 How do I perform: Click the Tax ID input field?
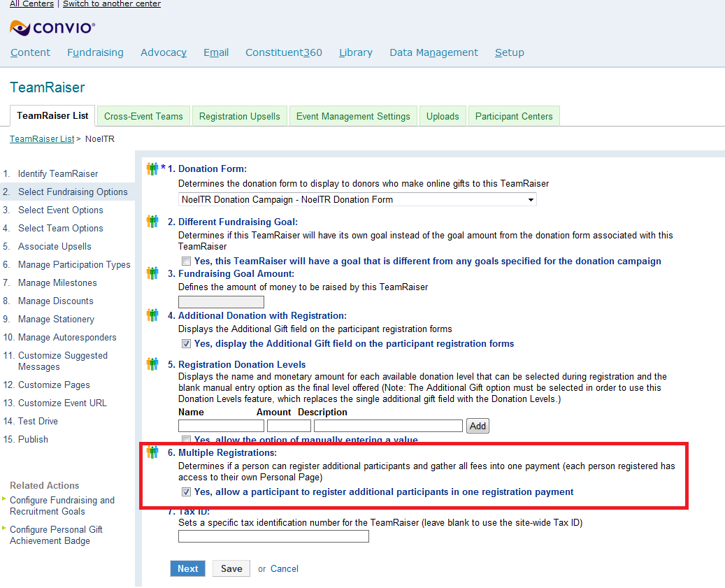point(274,536)
